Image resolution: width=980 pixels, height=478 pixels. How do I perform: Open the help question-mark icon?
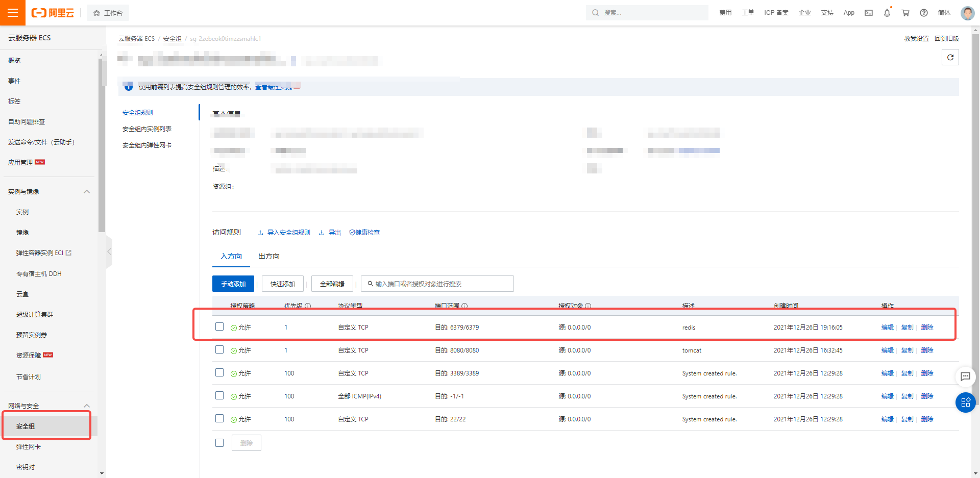tap(924, 13)
